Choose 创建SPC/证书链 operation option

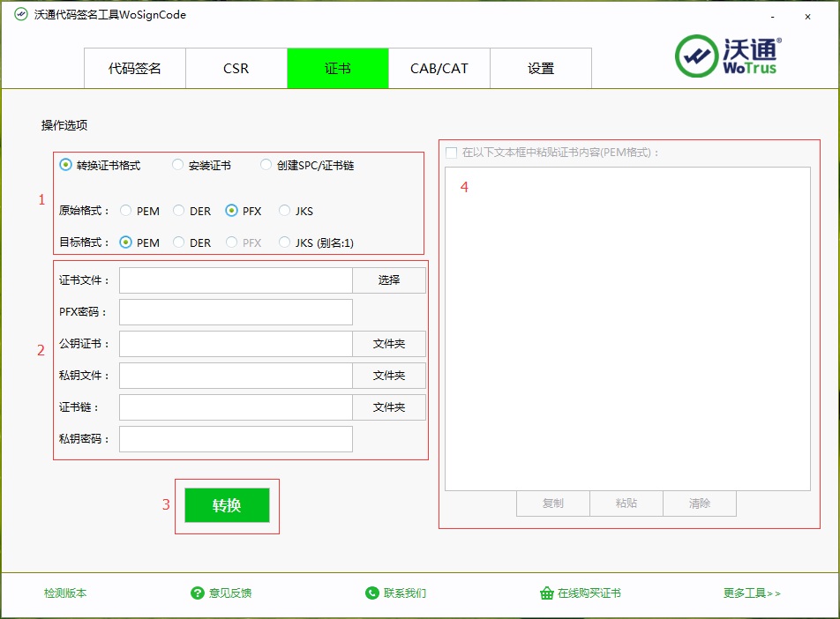click(266, 165)
